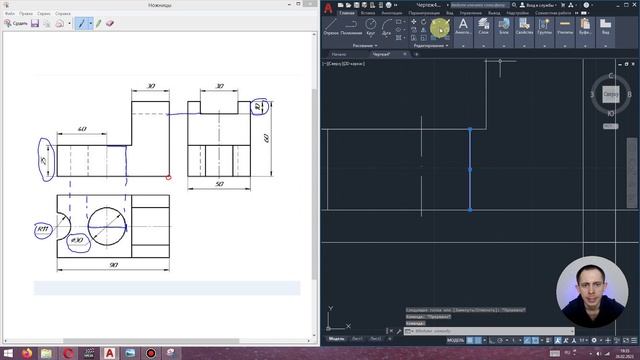Toggle grid display in AutoCAD status bar
The image size is (640, 360).
470,340
